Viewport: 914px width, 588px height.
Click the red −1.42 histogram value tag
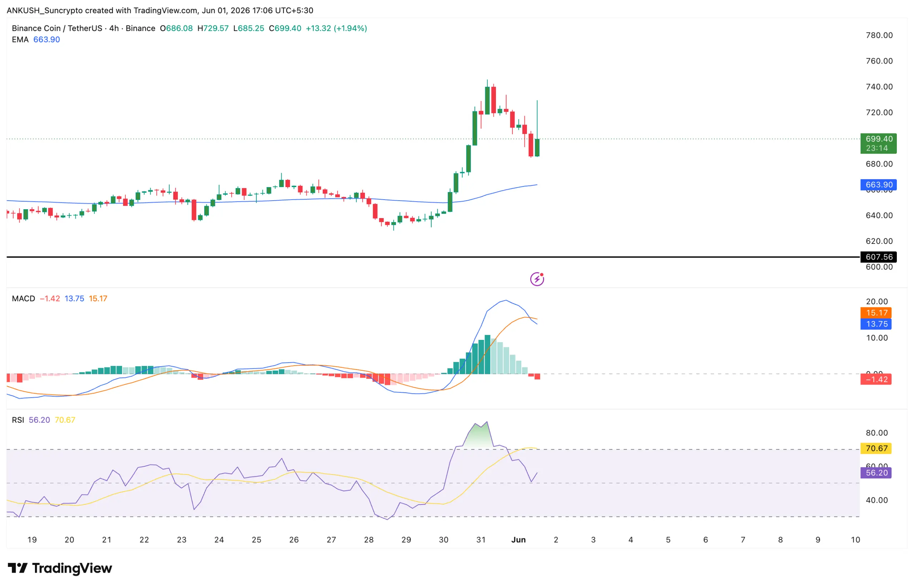pyautogui.click(x=876, y=379)
